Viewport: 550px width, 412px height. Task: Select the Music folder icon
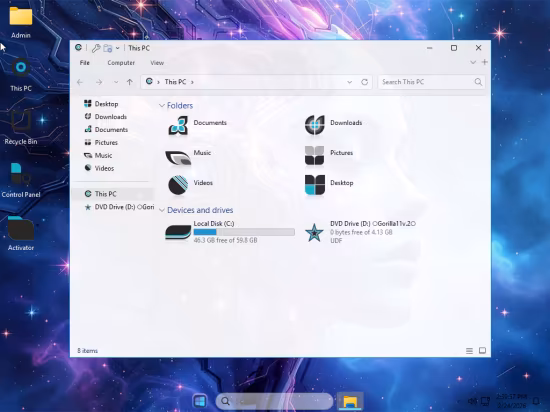coord(178,157)
